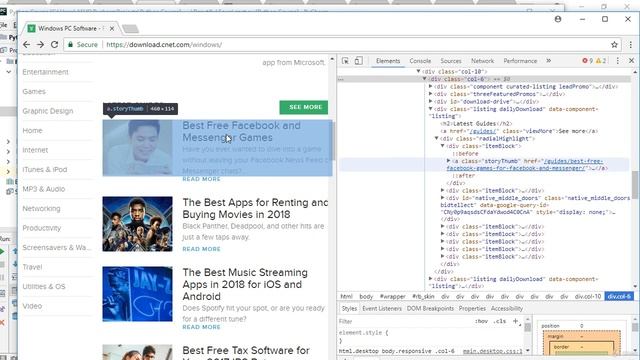Viewport: 640px width, 360px height.
Task: Open a new browser tab
Action: [x=130, y=29]
